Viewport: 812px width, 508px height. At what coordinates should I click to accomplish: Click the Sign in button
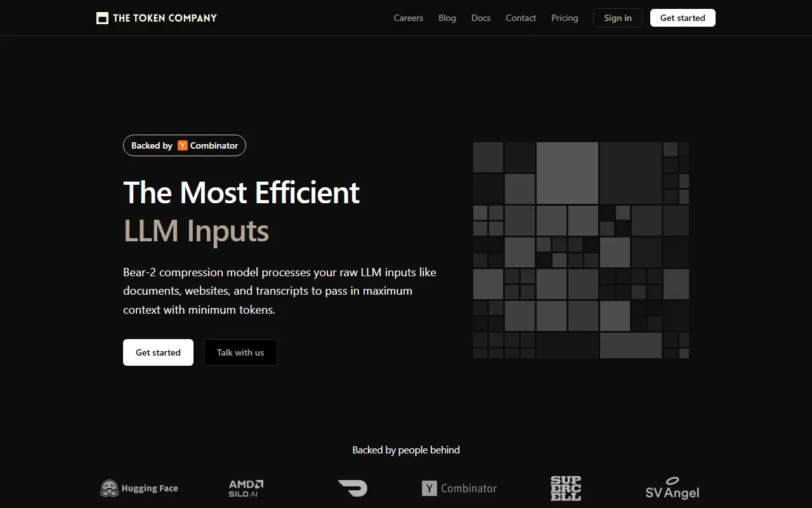tap(618, 18)
